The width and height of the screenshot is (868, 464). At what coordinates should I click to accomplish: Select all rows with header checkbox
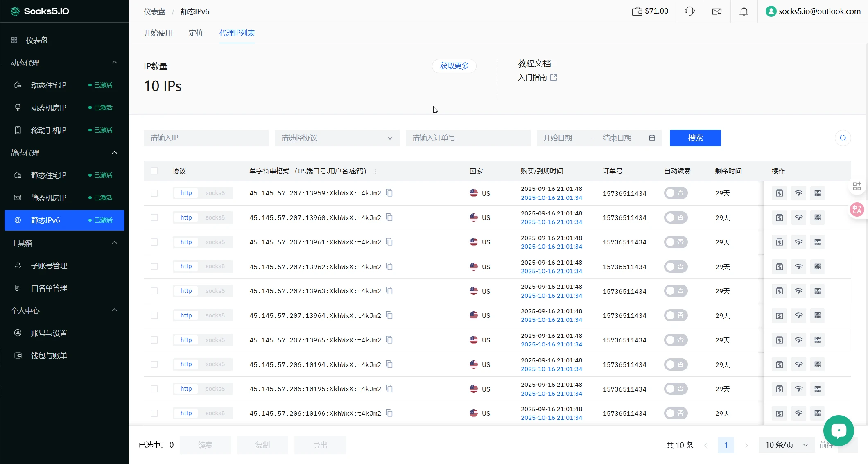point(154,171)
